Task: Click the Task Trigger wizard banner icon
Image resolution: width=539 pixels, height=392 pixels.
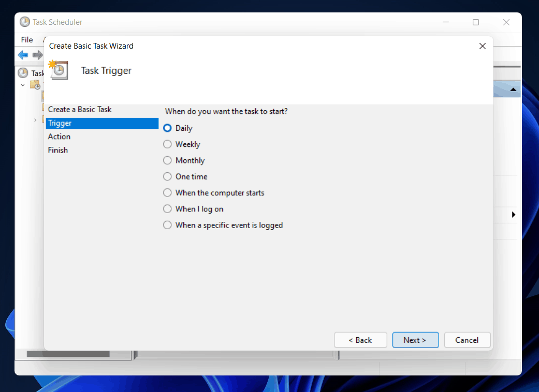Action: 58,70
